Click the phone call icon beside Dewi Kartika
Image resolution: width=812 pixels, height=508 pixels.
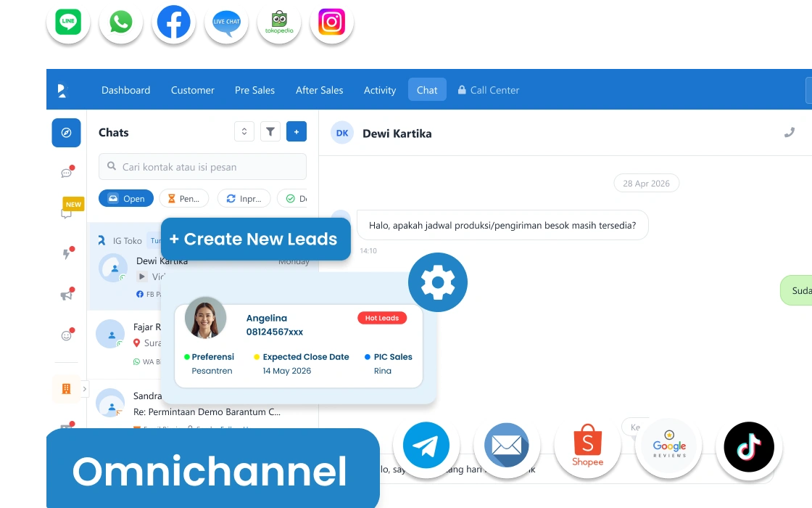(x=790, y=133)
